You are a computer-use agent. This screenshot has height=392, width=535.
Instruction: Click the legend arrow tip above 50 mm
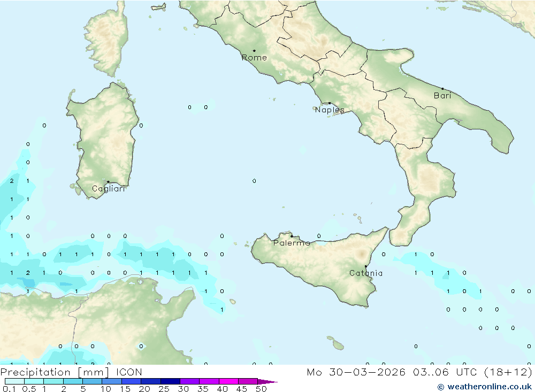click(x=268, y=381)
